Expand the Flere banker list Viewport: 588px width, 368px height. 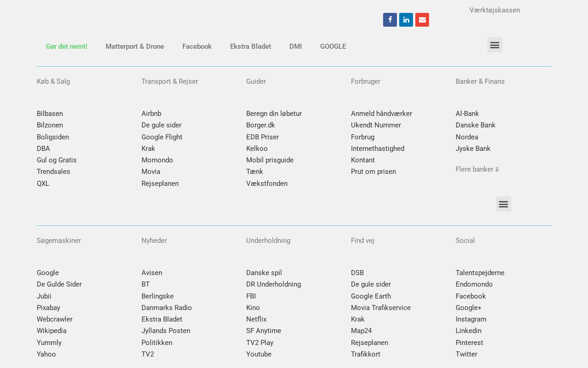tap(477, 169)
